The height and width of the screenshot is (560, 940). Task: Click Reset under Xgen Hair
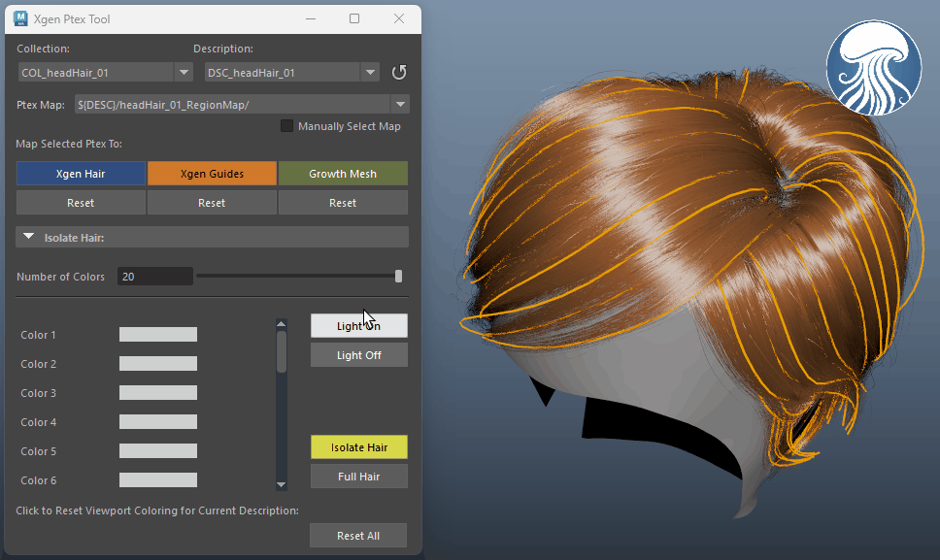(81, 203)
